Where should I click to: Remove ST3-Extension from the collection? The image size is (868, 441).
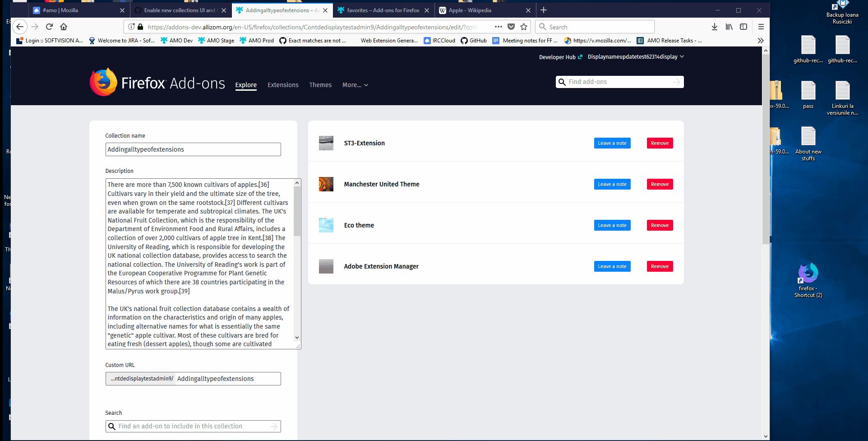tap(660, 143)
